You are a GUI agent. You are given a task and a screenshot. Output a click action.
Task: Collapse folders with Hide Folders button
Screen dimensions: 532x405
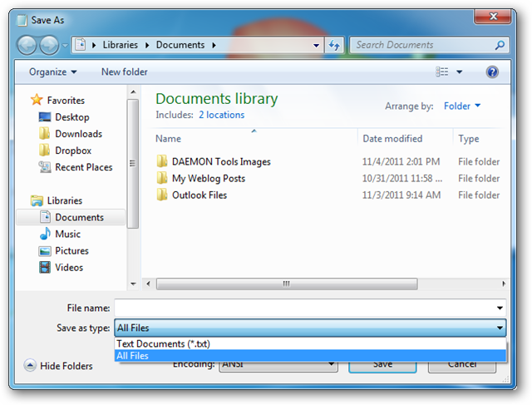[x=58, y=366]
